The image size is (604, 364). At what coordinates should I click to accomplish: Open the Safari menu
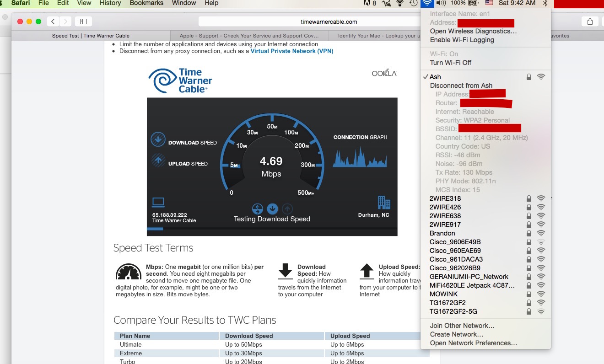click(x=20, y=3)
